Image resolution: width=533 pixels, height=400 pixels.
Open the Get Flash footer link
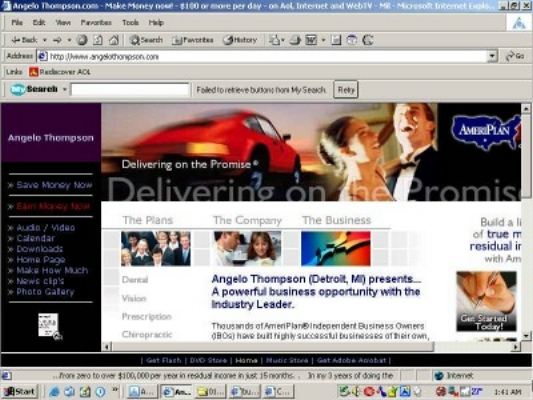(163, 360)
